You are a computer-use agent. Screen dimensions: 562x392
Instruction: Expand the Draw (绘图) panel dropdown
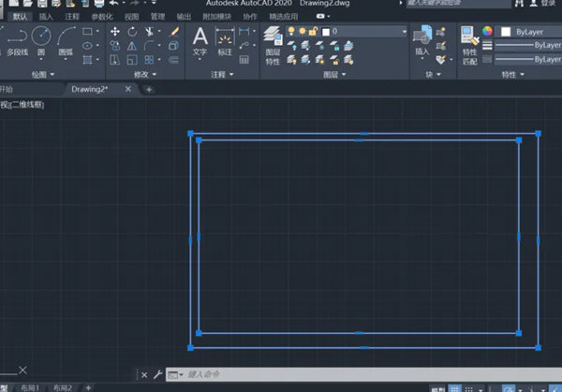click(43, 74)
